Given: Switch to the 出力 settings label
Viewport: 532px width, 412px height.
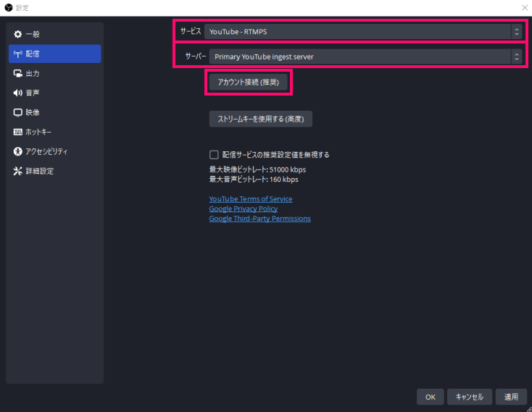Looking at the screenshot, I should coord(33,74).
